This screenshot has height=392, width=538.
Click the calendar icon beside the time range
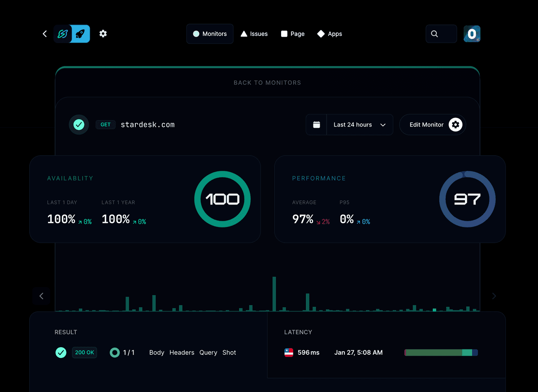coord(317,124)
